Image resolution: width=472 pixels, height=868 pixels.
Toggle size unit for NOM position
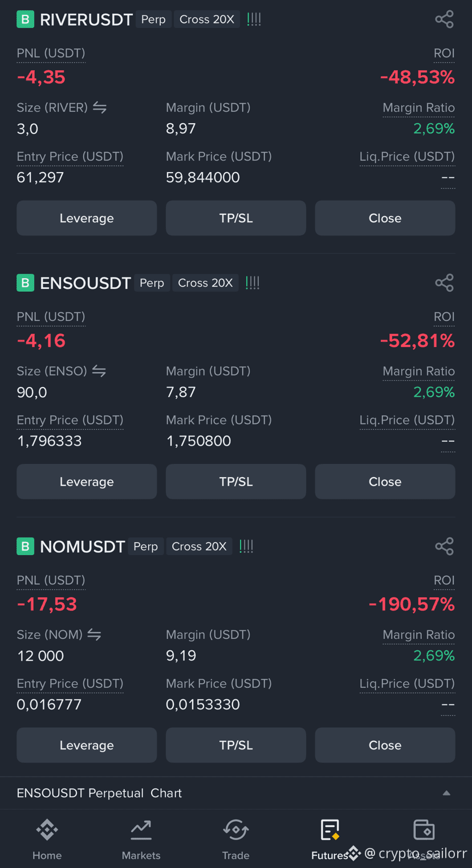[x=95, y=634]
